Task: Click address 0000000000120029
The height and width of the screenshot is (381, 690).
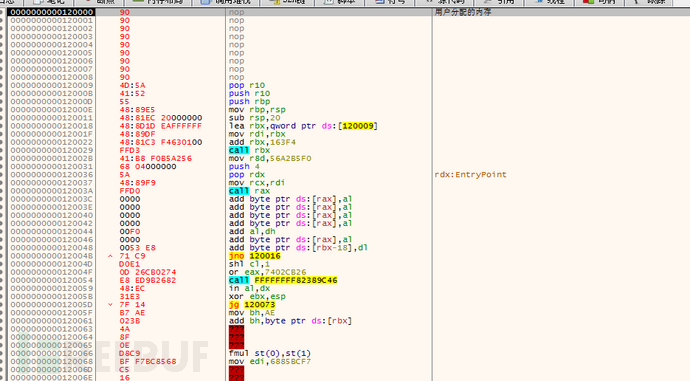Action: [x=51, y=150]
